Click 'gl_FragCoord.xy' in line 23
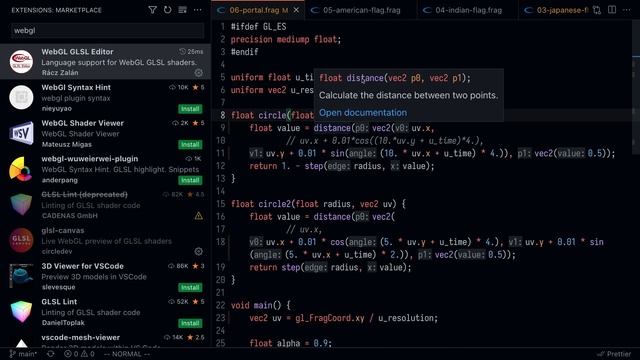Viewport: 640px width, 360px height. point(329,318)
